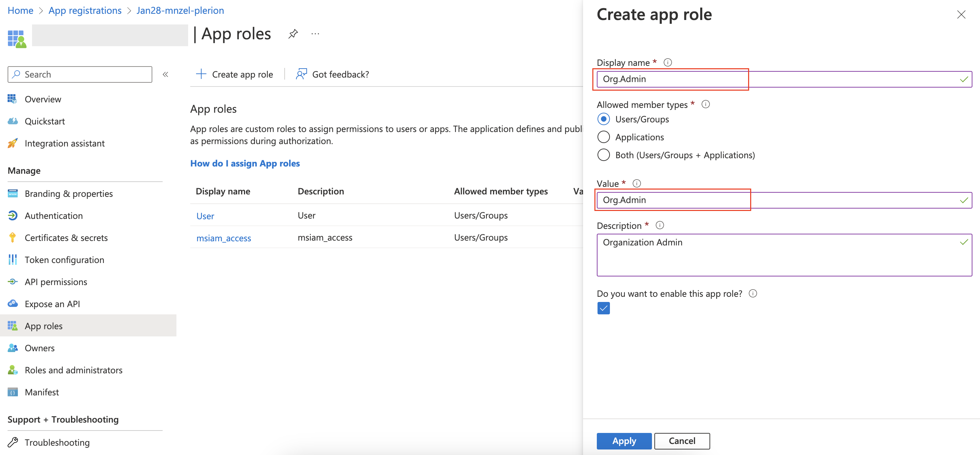Screen dimensions: 980x455
Task: Click info icon next to Display name
Action: [x=668, y=62]
